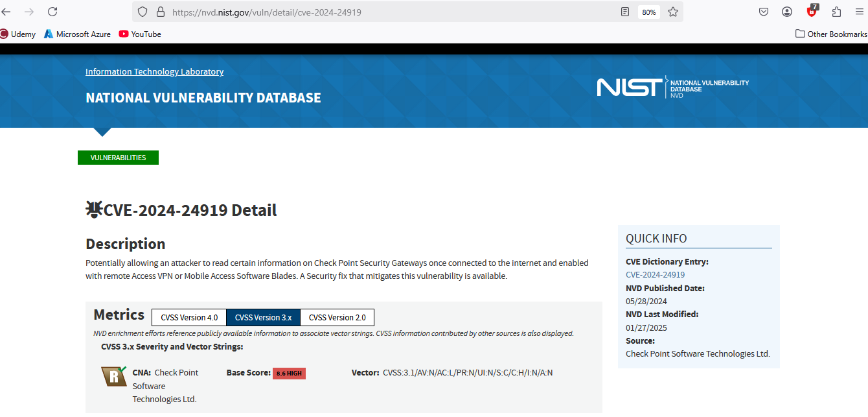This screenshot has height=417, width=868.
Task: Click the QUICK INFO heading
Action: pyautogui.click(x=656, y=239)
